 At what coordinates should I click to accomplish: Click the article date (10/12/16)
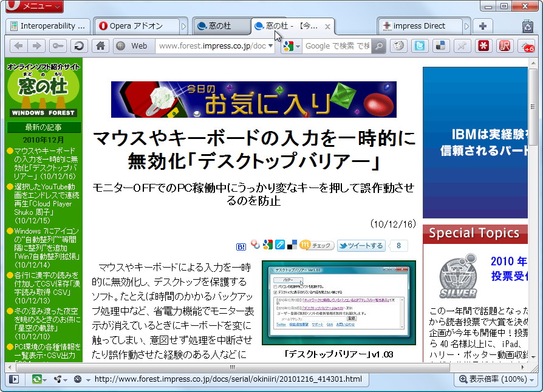click(393, 224)
